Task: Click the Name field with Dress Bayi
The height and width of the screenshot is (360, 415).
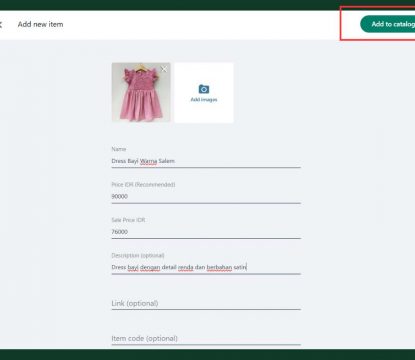Action: (x=206, y=161)
